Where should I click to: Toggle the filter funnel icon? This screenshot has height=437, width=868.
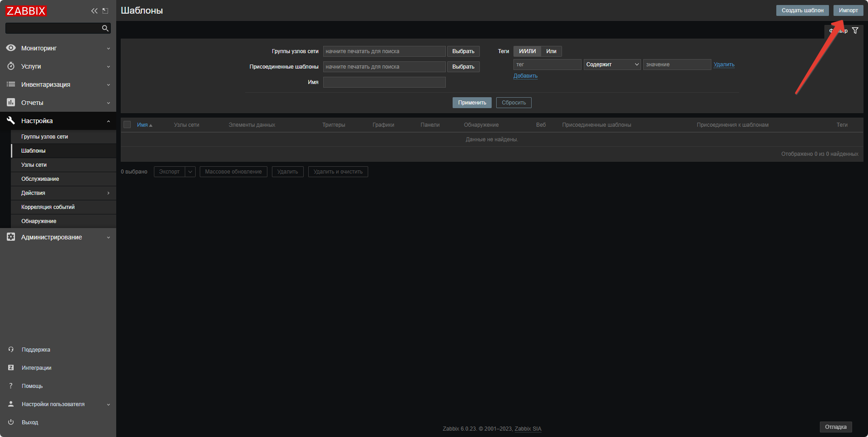[855, 30]
